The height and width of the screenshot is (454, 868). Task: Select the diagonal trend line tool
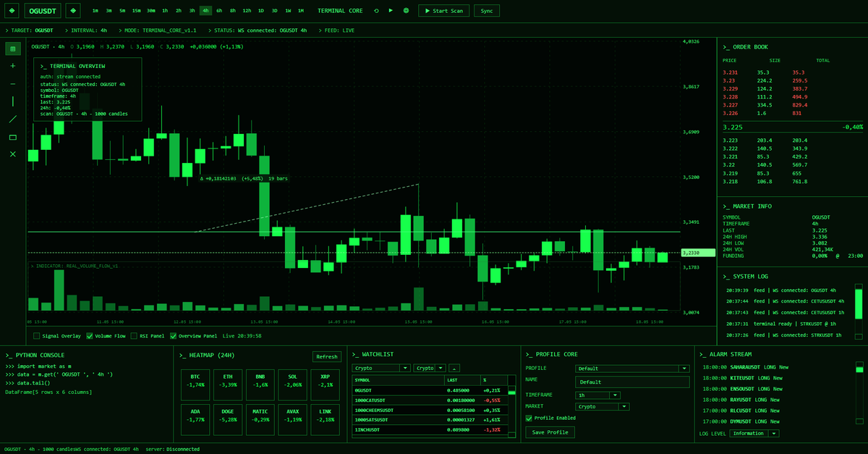point(12,119)
